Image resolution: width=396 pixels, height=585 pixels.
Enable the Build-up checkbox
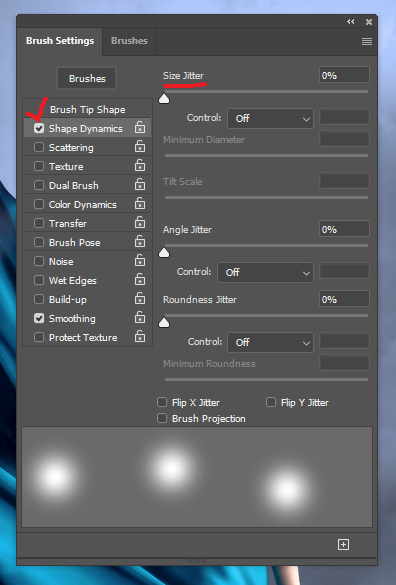tap(39, 300)
